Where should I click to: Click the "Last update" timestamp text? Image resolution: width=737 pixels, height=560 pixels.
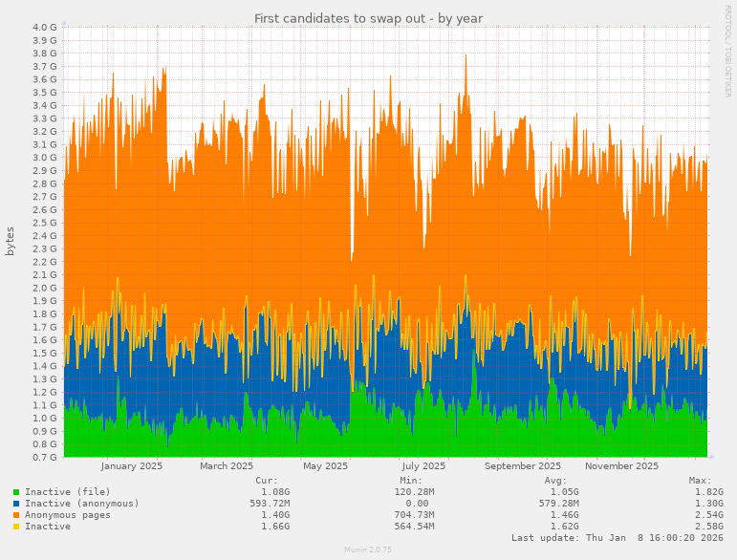click(x=617, y=538)
